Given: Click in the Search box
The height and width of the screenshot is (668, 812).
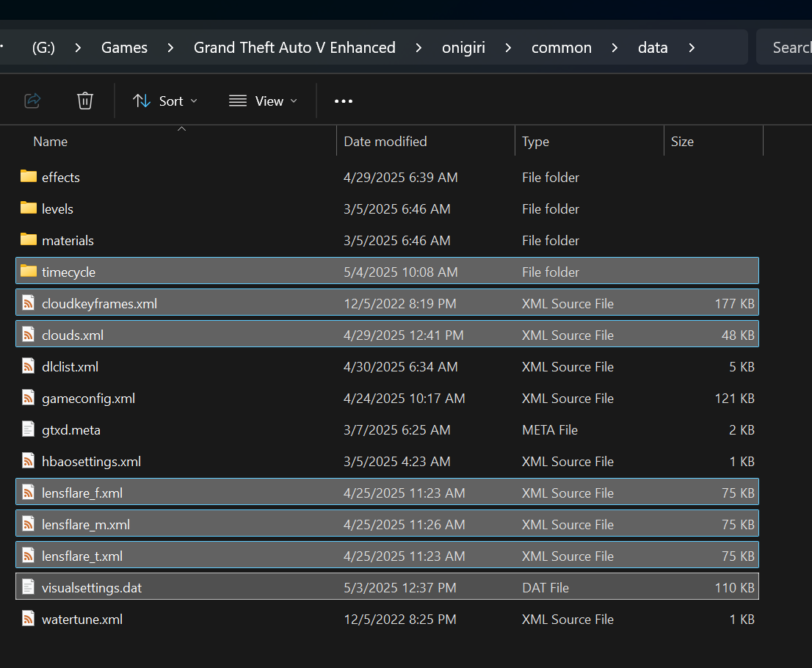Looking at the screenshot, I should (x=784, y=48).
